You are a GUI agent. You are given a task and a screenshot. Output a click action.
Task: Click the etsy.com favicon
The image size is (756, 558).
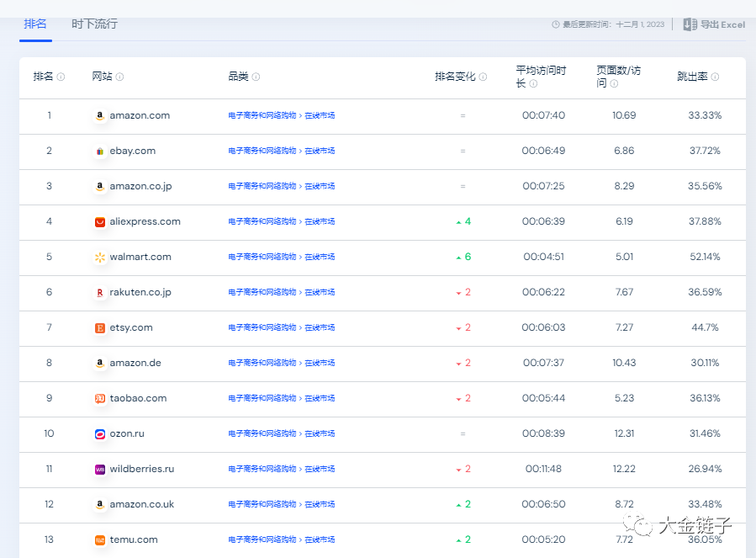tap(100, 328)
